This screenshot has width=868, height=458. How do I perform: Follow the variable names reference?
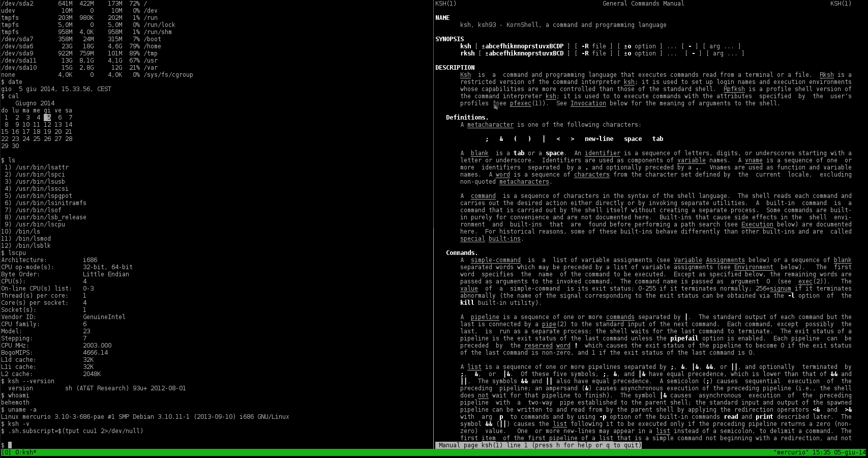pyautogui.click(x=692, y=160)
